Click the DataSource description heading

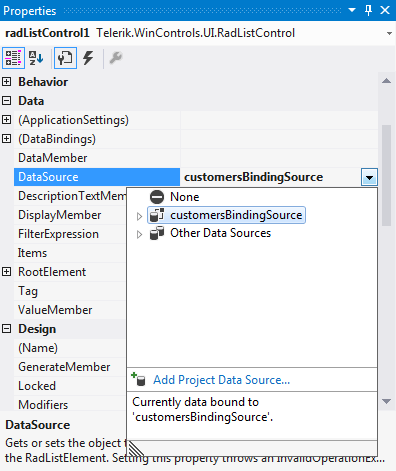coord(38,425)
